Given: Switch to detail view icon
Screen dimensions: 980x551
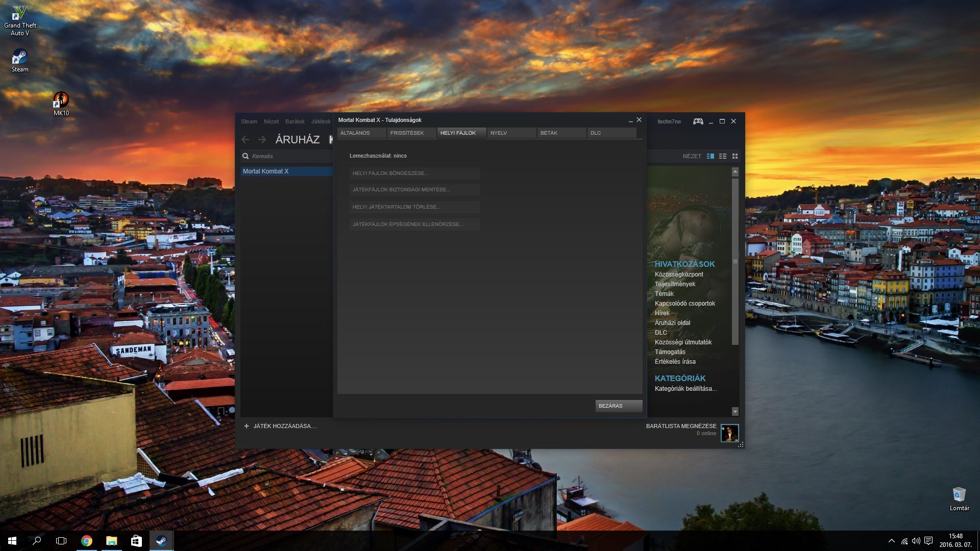Looking at the screenshot, I should 710,156.
